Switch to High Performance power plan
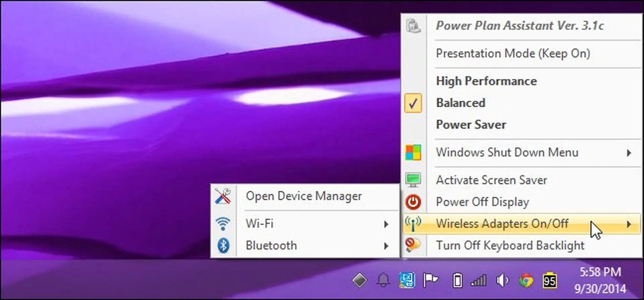Screen dimensions: 644x300 coord(486,81)
